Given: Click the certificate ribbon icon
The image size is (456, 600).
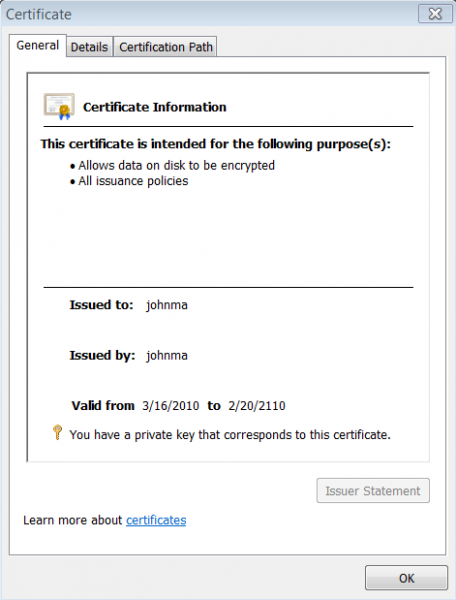Looking at the screenshot, I should 59,106.
